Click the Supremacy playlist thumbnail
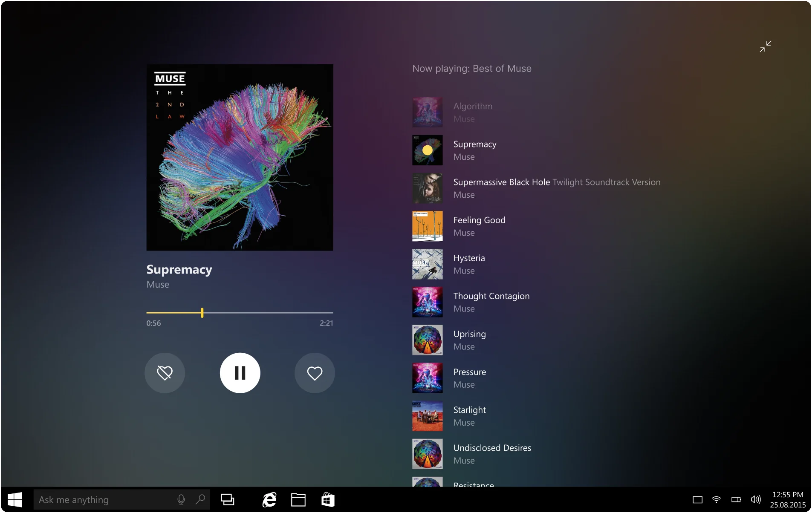The image size is (812, 513). click(x=428, y=150)
